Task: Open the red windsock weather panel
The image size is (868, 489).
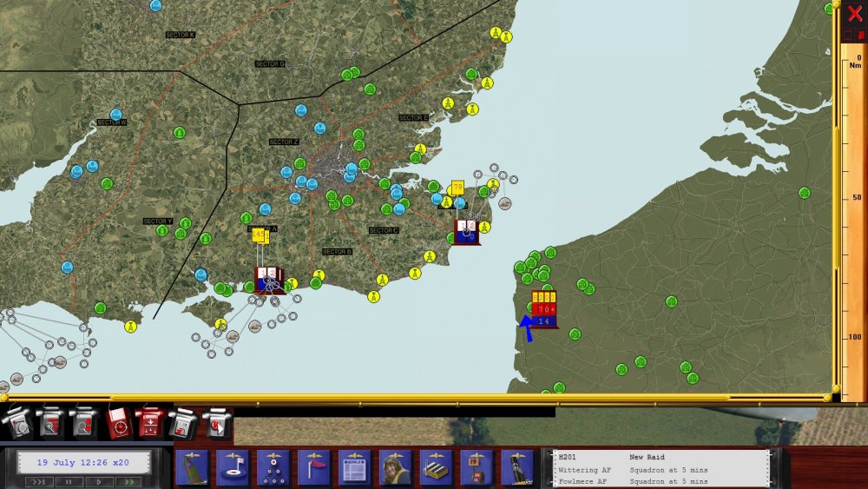Action: point(314,468)
